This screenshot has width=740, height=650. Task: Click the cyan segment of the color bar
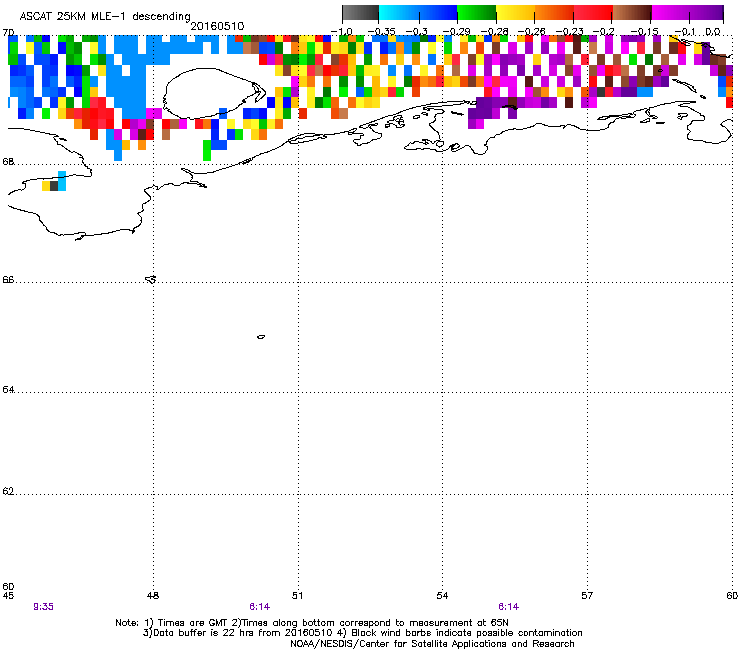tap(398, 13)
